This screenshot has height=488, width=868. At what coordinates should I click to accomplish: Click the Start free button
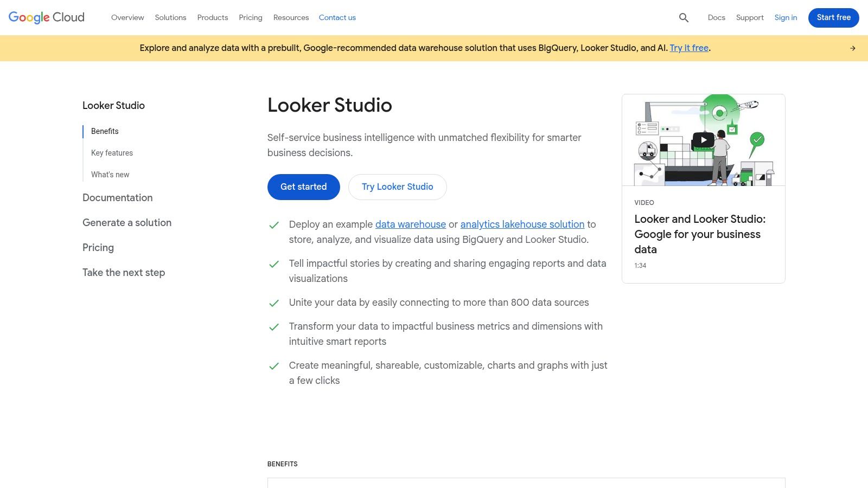[833, 17]
